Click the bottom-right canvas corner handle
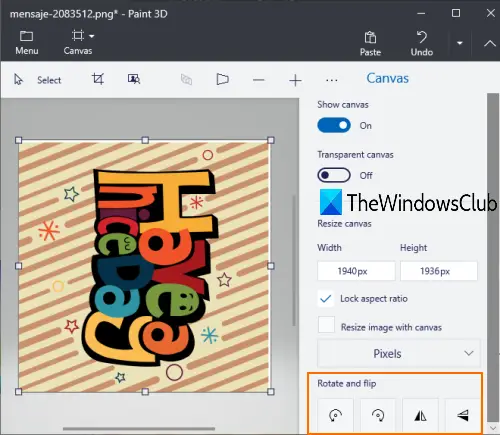 coord(271,392)
